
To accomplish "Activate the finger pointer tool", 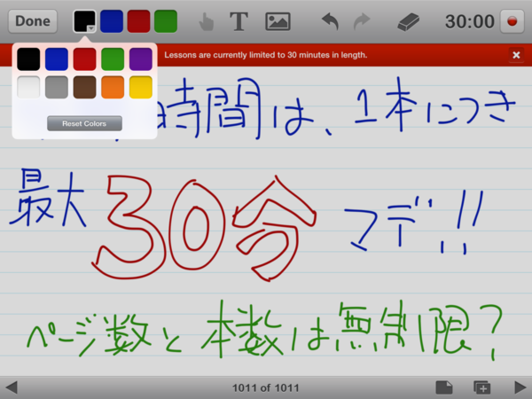I will [x=207, y=21].
